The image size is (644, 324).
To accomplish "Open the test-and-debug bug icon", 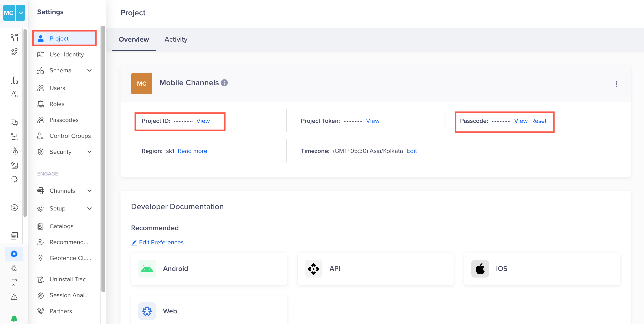I will pyautogui.click(x=14, y=268).
